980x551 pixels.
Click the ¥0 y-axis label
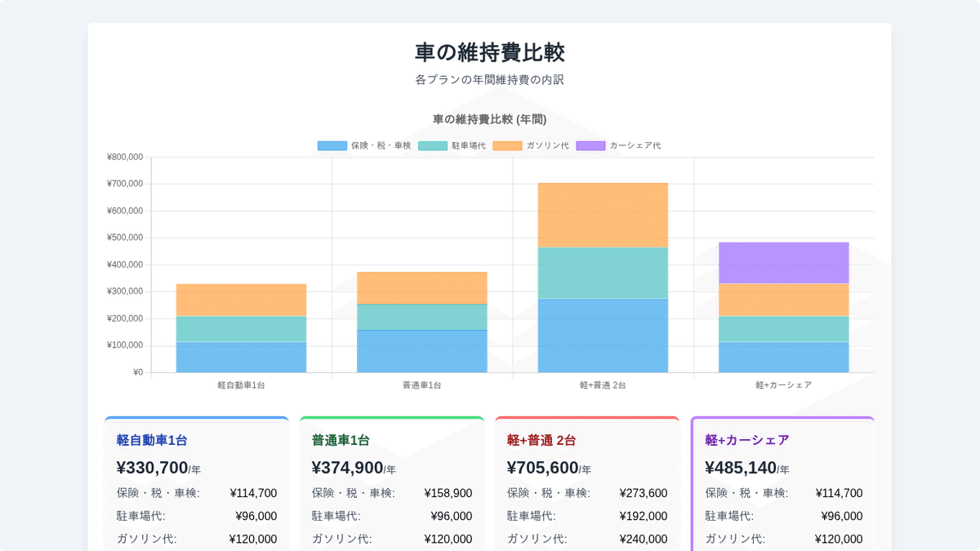[138, 372]
